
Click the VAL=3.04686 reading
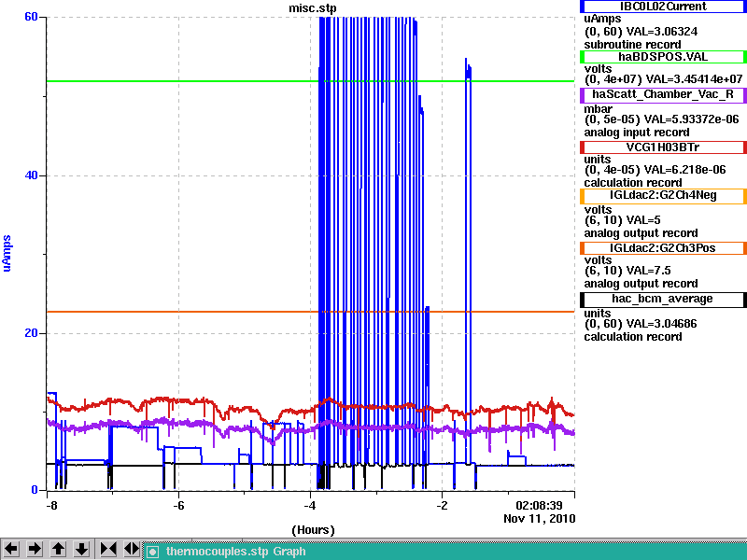pyautogui.click(x=661, y=324)
